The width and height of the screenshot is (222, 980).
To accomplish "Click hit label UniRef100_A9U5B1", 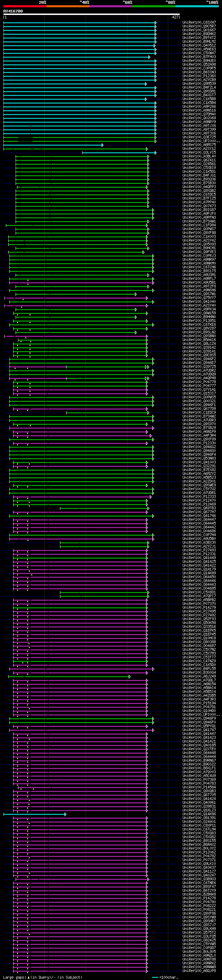I will pos(199,283).
